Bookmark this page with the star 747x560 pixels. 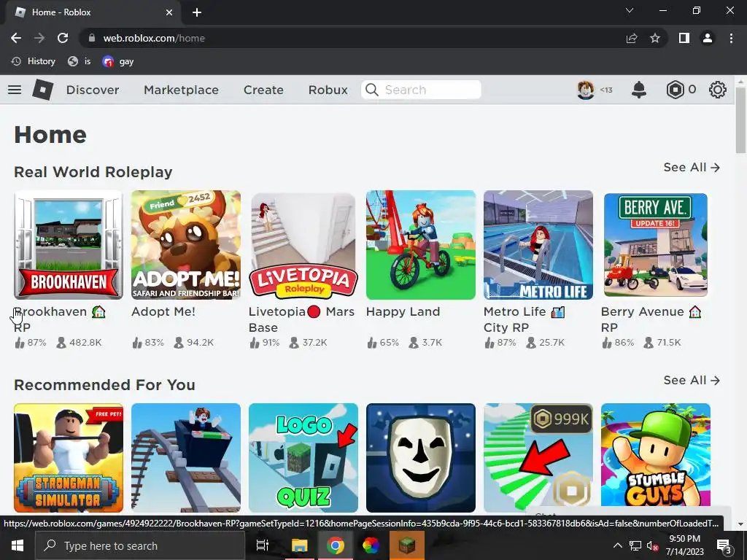(655, 38)
